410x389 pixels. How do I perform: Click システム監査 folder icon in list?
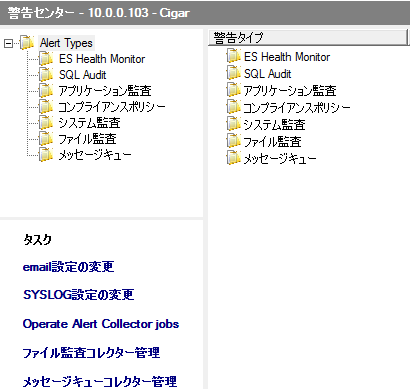point(233,124)
